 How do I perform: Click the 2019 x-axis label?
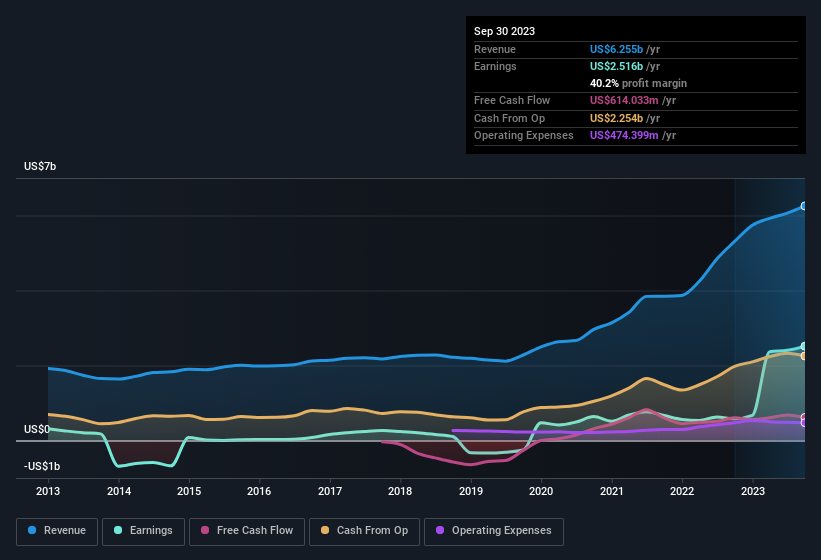471,491
